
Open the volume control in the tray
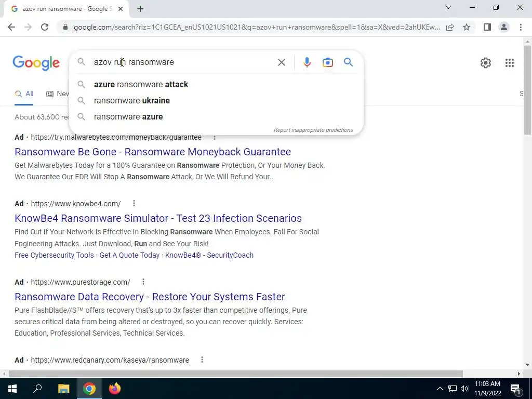pyautogui.click(x=464, y=389)
